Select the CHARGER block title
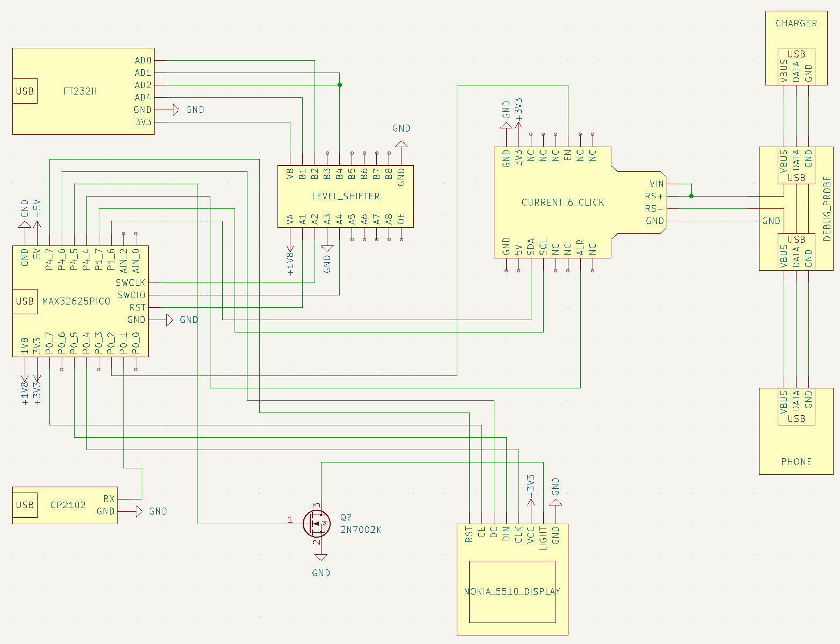 [797, 24]
